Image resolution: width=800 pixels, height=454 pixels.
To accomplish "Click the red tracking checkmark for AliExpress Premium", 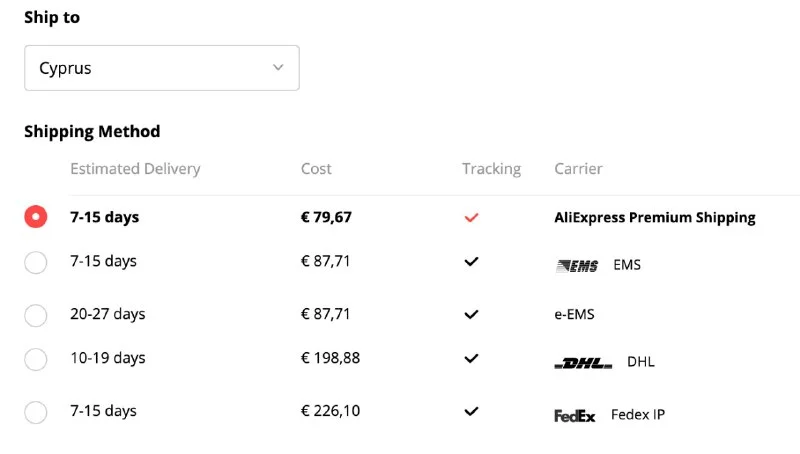I will (x=472, y=217).
